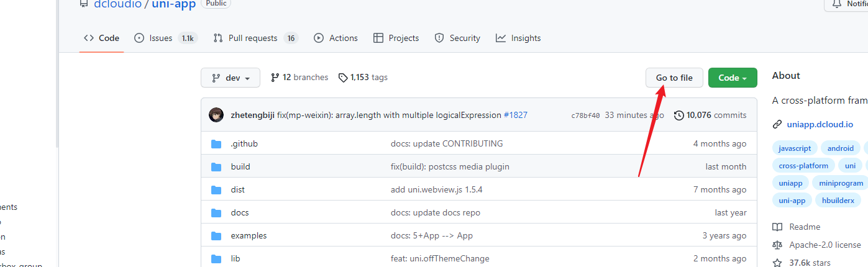Open the dev branch dropdown
Image resolution: width=868 pixels, height=267 pixels.
tap(231, 78)
